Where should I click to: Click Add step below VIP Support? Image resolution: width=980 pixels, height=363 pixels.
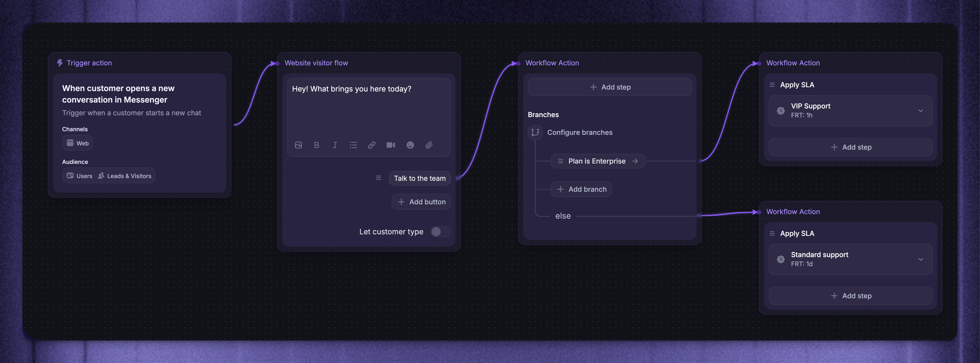851,147
